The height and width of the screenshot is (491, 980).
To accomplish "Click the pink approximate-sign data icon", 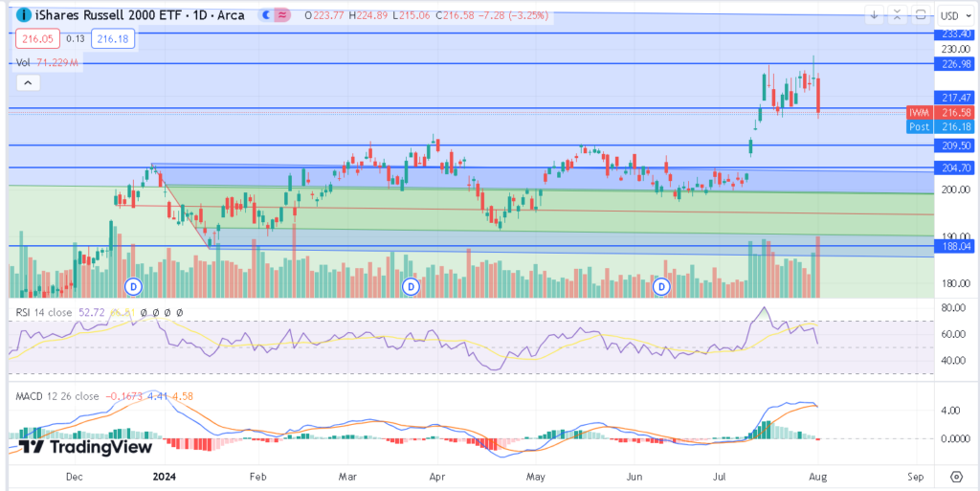I will [283, 15].
